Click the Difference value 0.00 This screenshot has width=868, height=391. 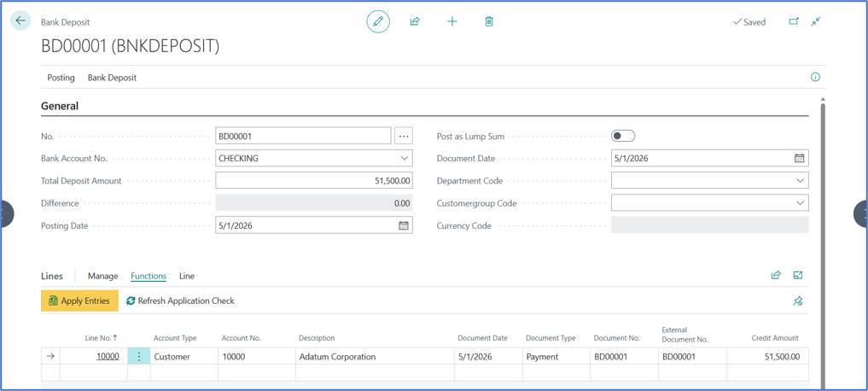coord(314,203)
